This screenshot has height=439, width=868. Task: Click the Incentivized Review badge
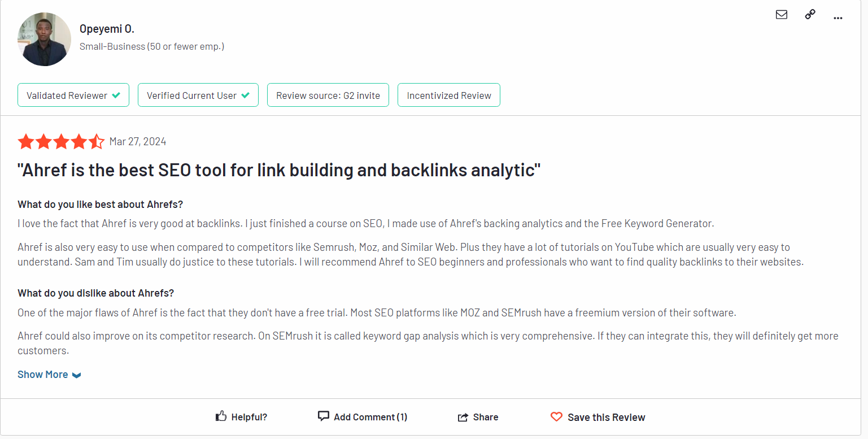[449, 95]
